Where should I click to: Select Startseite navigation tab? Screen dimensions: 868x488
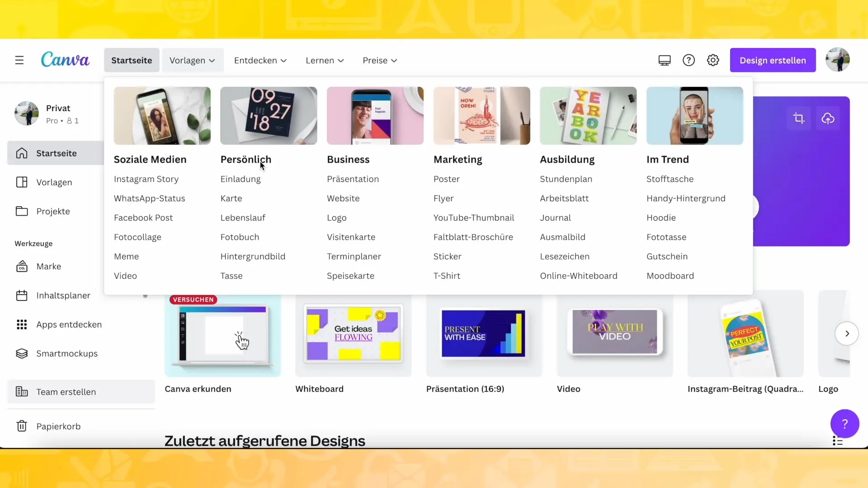(x=131, y=60)
